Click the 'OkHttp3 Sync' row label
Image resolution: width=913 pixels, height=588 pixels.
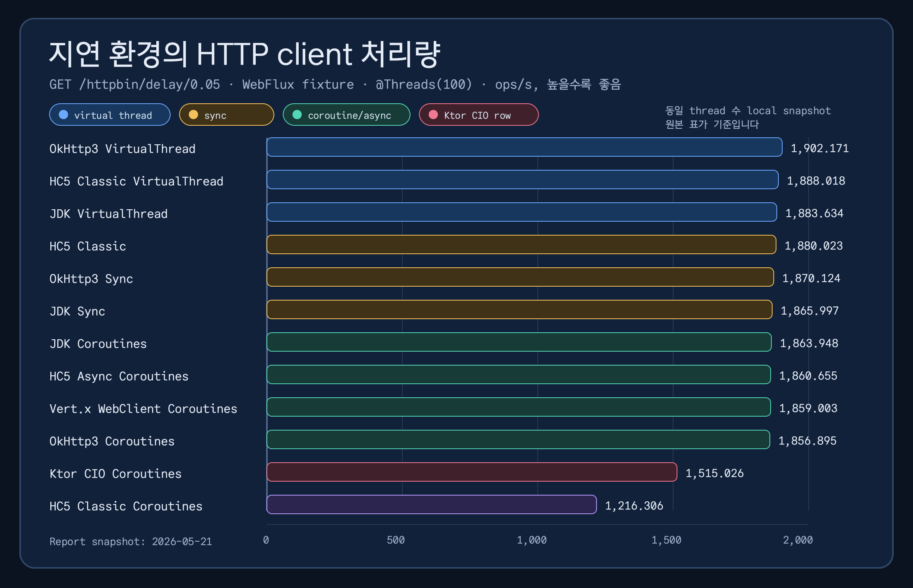91,279
